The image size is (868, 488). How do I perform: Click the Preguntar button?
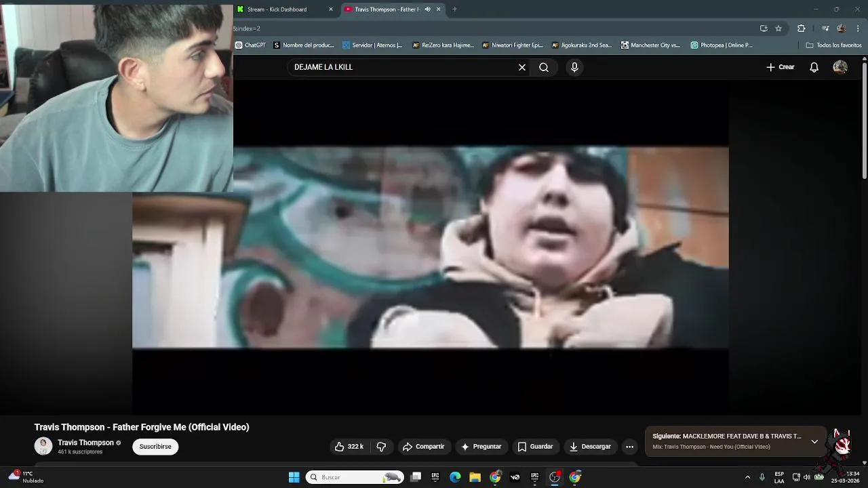click(481, 447)
